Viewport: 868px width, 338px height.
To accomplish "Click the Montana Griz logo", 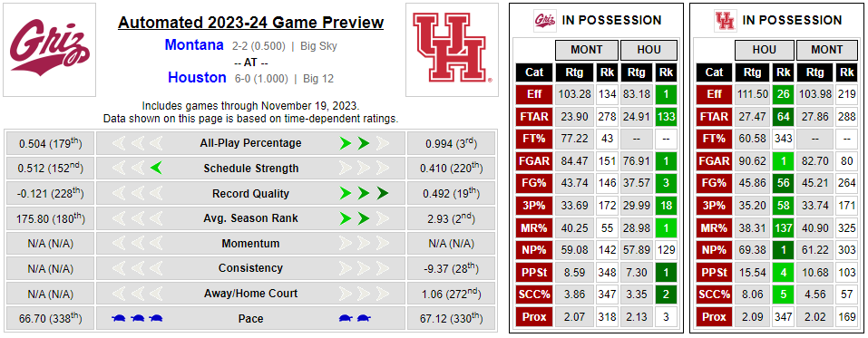I will (x=49, y=49).
